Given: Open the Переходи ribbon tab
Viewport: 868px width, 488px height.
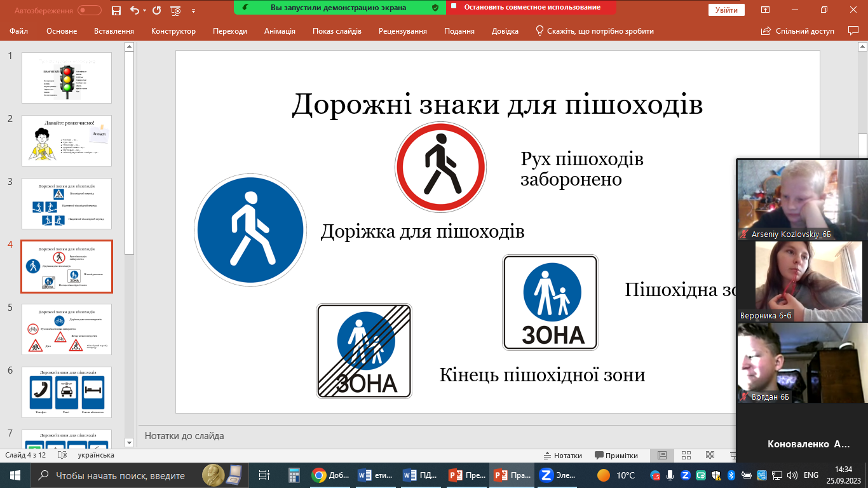Looking at the screenshot, I should coord(230,31).
